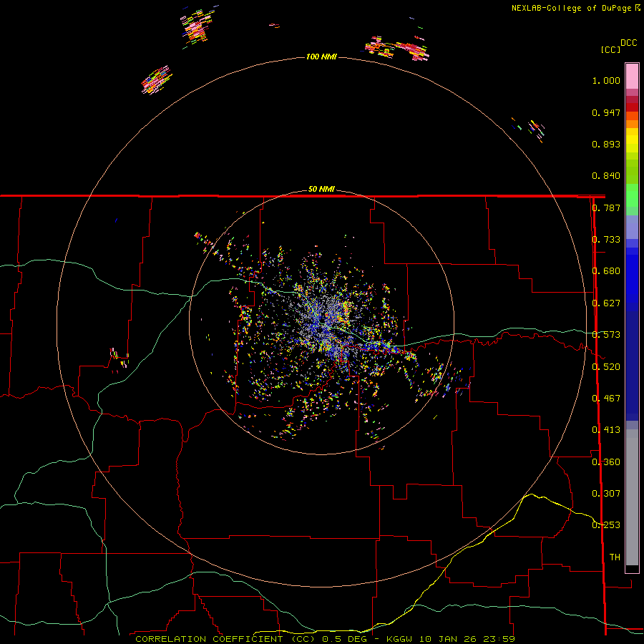Click the TH threshold label
This screenshot has width=644, height=644.
(615, 557)
